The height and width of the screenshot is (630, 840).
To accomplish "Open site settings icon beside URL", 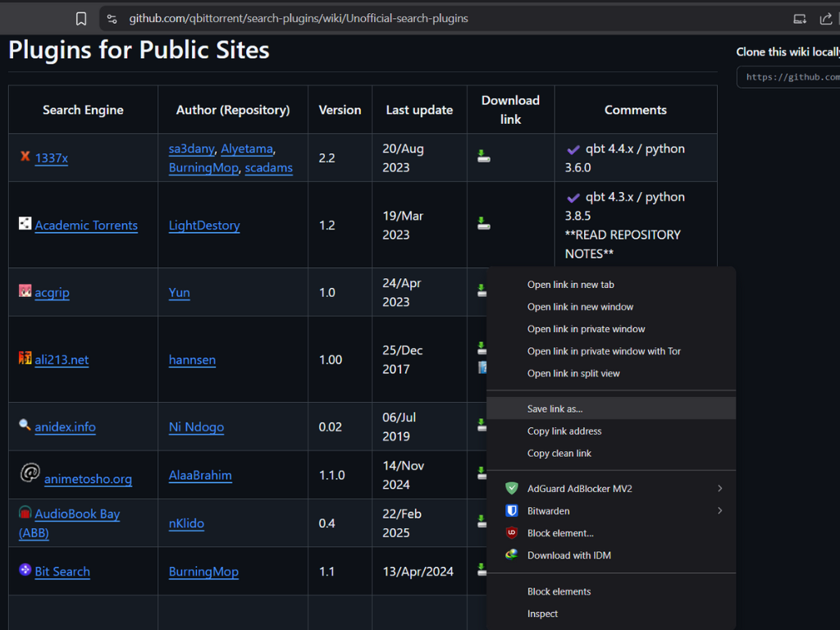I will pos(112,19).
